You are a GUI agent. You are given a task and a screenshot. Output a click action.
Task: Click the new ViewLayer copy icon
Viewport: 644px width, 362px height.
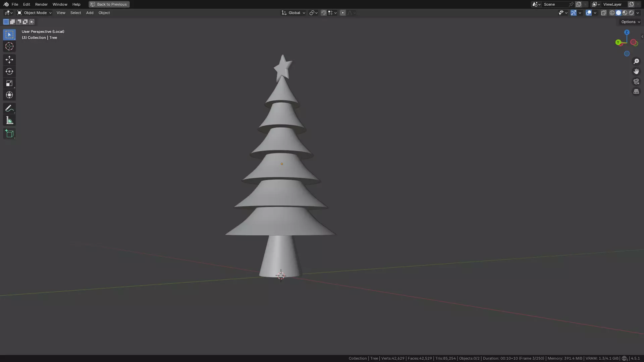tap(631, 4)
